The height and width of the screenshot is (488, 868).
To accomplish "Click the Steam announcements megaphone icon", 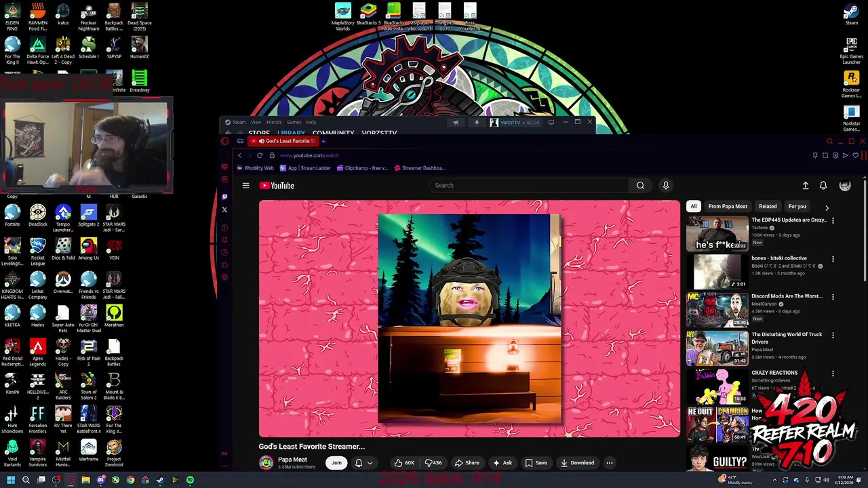I will (456, 122).
